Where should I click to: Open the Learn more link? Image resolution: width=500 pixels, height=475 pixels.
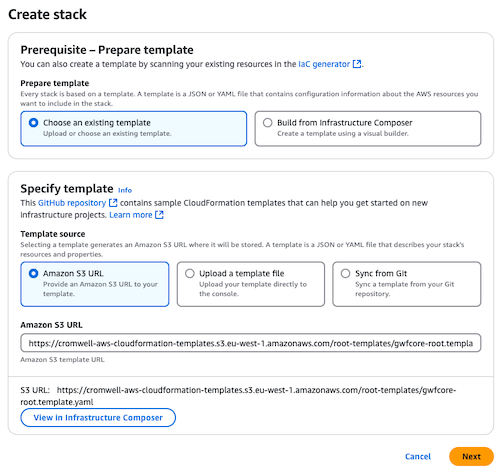pos(131,215)
